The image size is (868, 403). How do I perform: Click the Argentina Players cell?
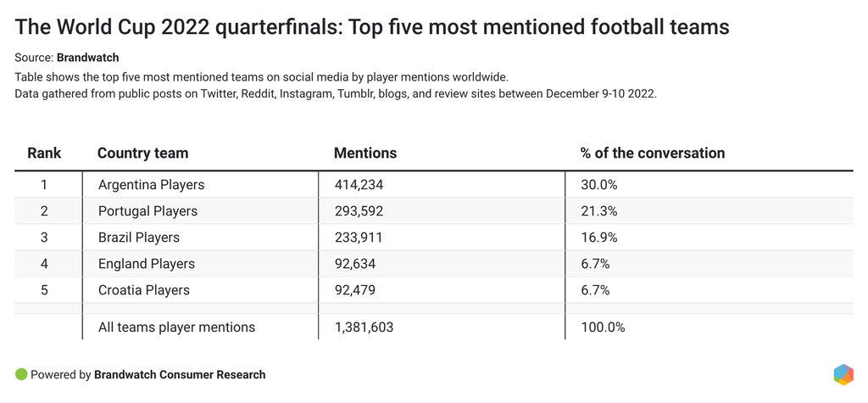click(151, 185)
